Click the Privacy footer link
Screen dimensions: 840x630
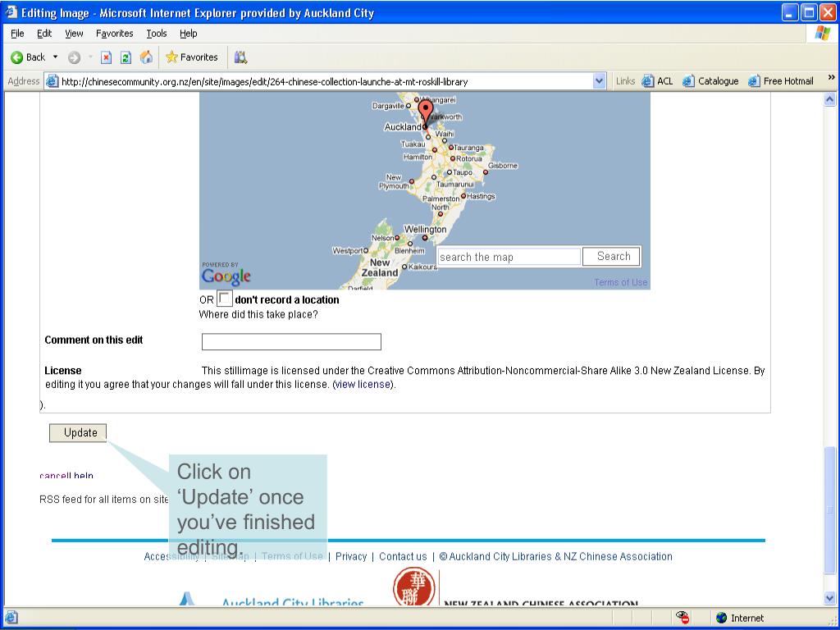pyautogui.click(x=351, y=557)
